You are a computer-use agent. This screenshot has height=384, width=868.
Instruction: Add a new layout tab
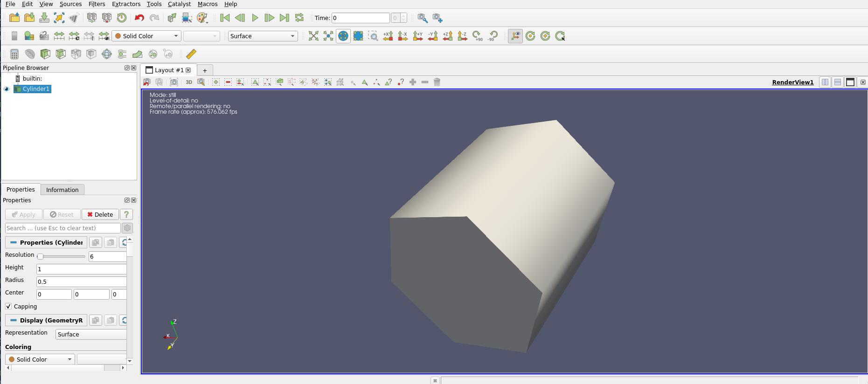(205, 70)
